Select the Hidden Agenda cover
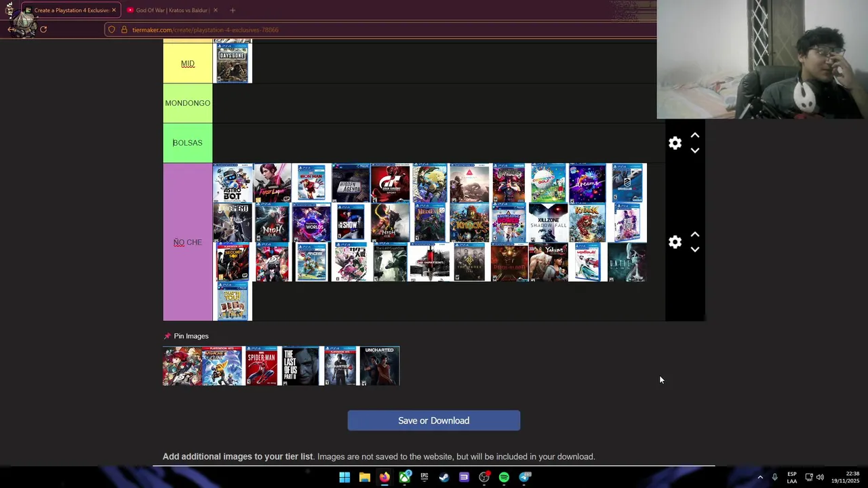The height and width of the screenshot is (488, 868). (x=351, y=183)
